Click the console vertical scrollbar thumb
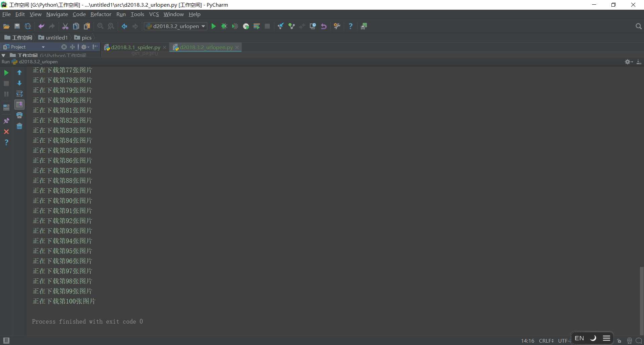Screen dimensions: 644x345 (x=641, y=300)
